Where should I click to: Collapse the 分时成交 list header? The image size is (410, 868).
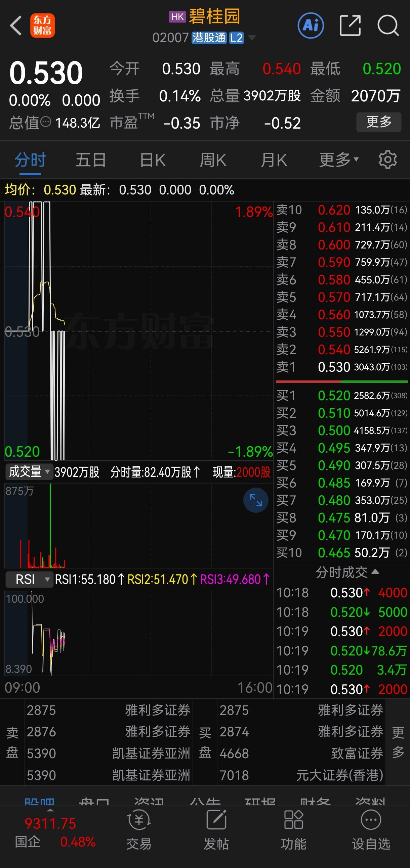(x=347, y=572)
